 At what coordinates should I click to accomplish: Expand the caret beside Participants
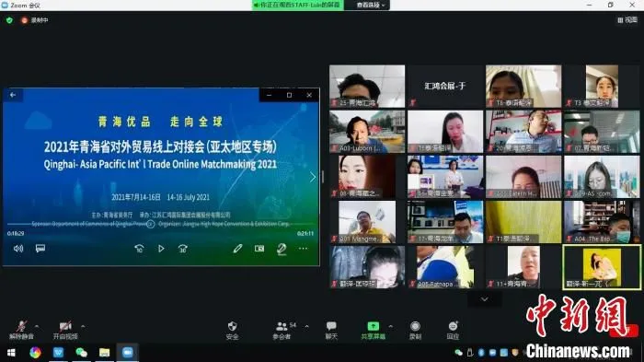(306, 326)
